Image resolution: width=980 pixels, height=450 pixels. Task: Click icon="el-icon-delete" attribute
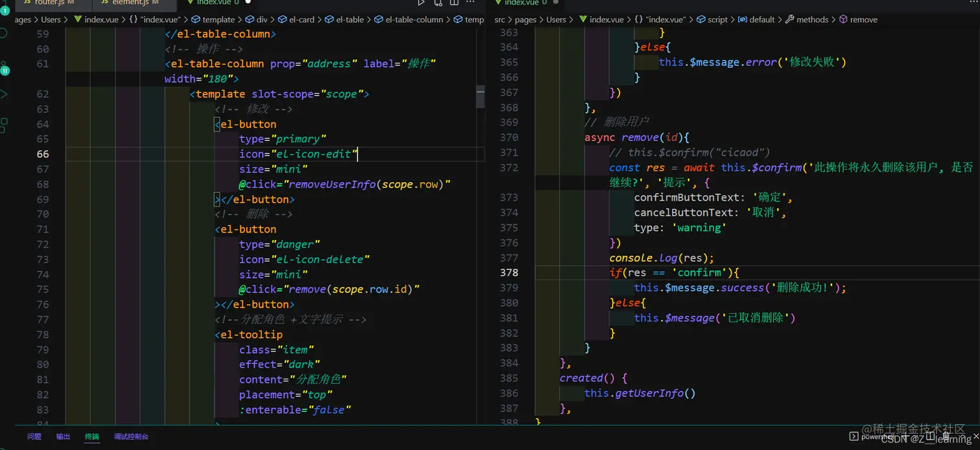pos(305,259)
